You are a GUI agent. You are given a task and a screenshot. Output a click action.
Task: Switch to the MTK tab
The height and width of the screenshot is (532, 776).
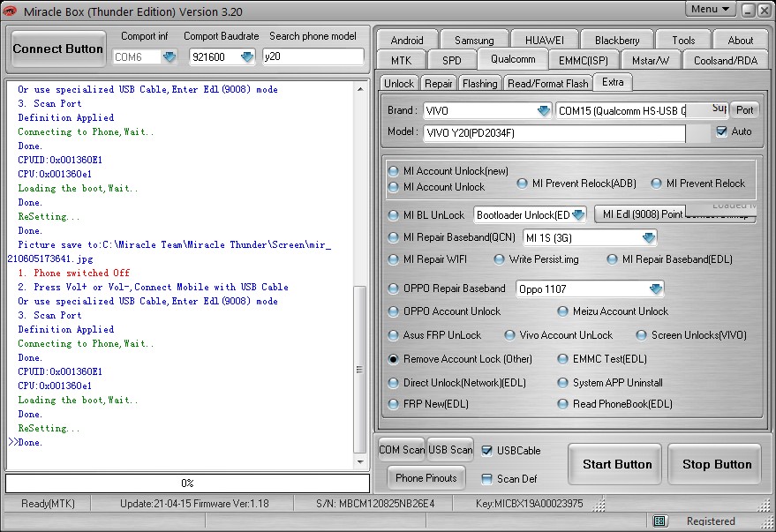pyautogui.click(x=402, y=60)
